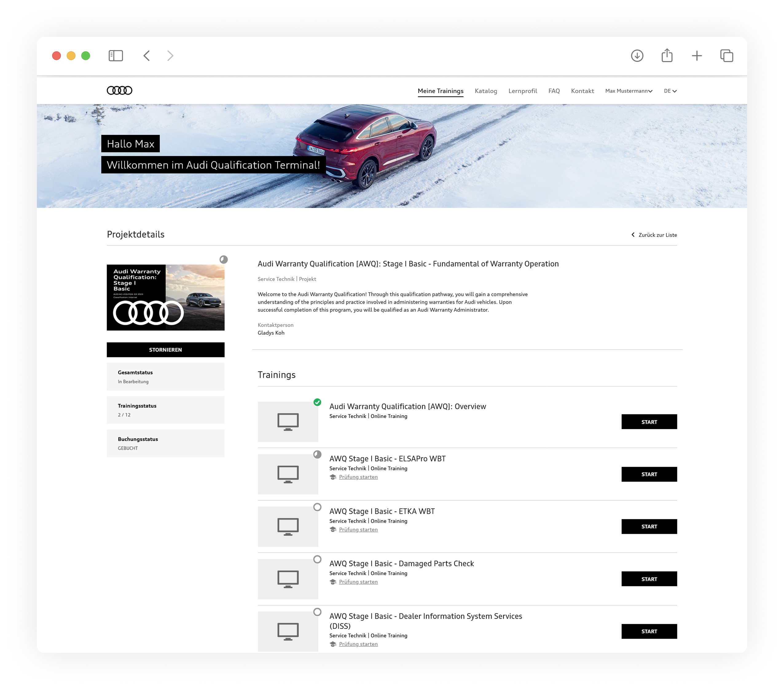Open the DE language dropdown
Screen dimensions: 784x690
[x=670, y=91]
